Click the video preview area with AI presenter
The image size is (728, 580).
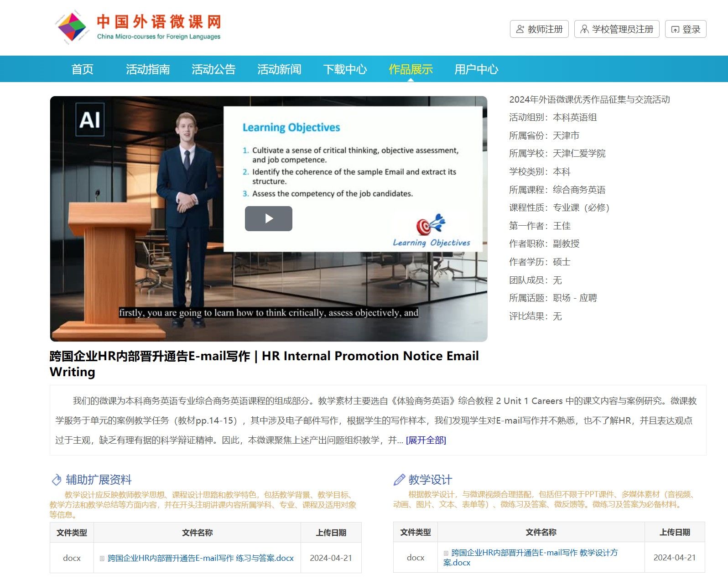pos(269,219)
